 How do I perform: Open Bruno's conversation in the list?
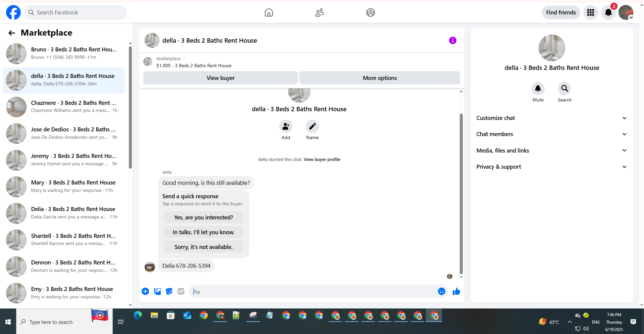tap(64, 53)
